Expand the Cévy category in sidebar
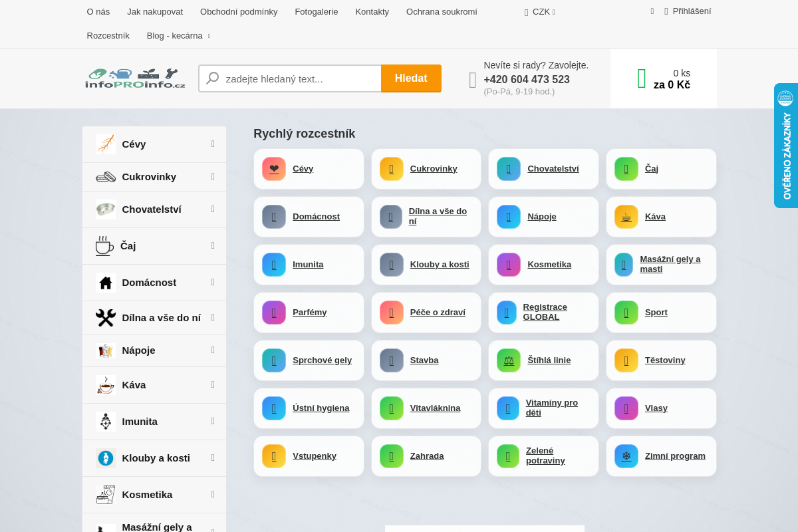The height and width of the screenshot is (532, 798). [x=213, y=144]
